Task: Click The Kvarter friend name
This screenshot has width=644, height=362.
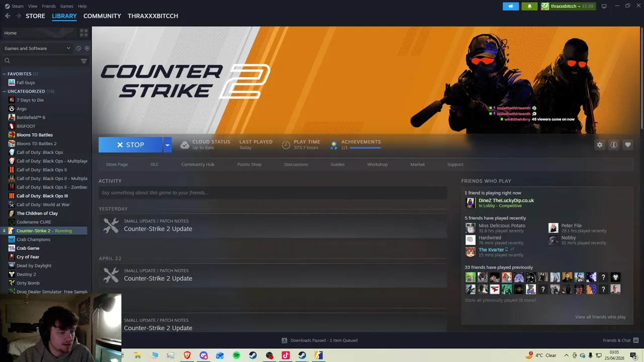Action: [x=491, y=250]
